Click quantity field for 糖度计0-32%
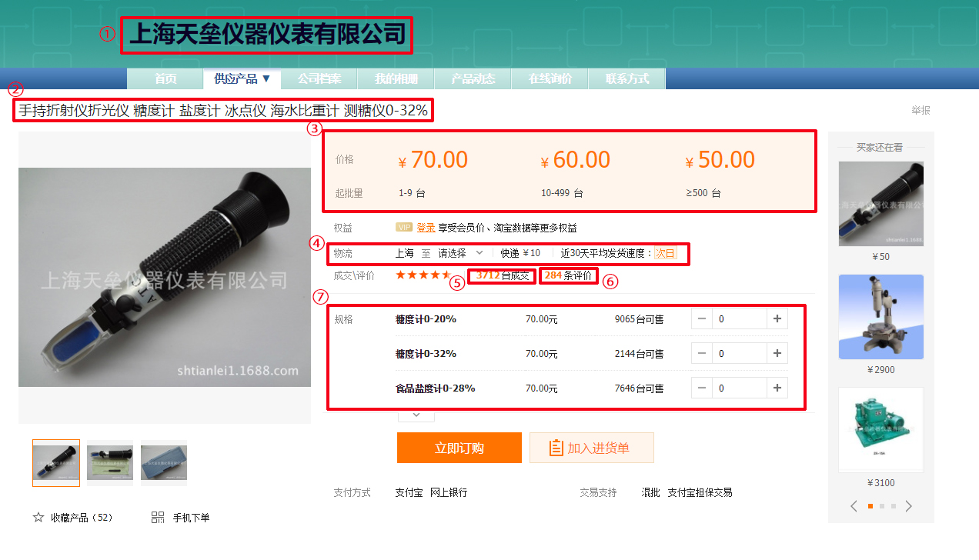The width and height of the screenshot is (979, 560). coord(740,353)
